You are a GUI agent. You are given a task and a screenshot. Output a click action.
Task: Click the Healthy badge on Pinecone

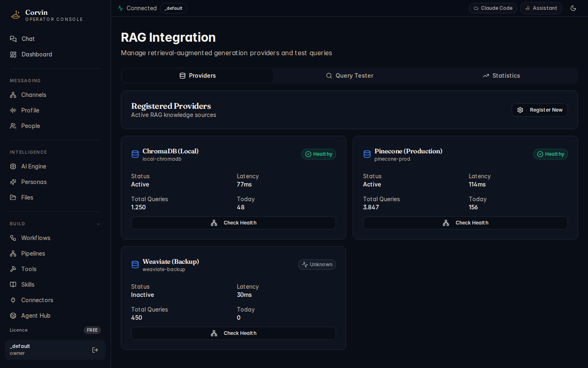click(x=550, y=154)
